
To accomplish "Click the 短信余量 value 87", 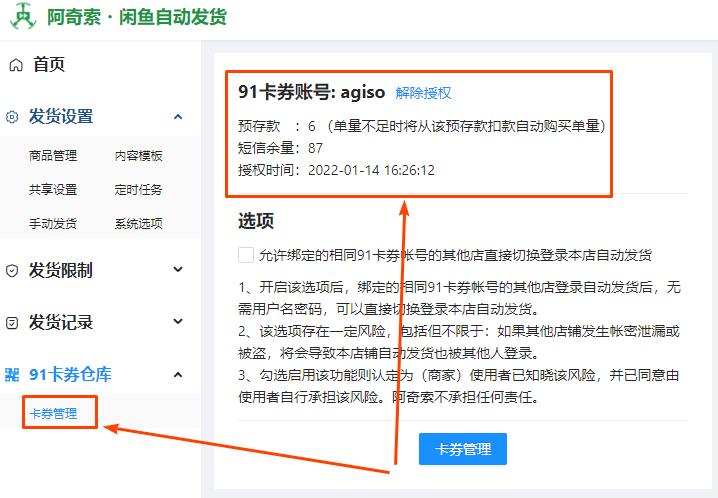I will pyautogui.click(x=315, y=148).
